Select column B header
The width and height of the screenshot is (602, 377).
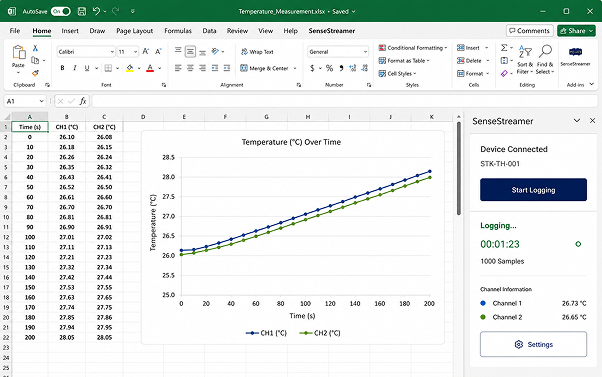(x=67, y=117)
